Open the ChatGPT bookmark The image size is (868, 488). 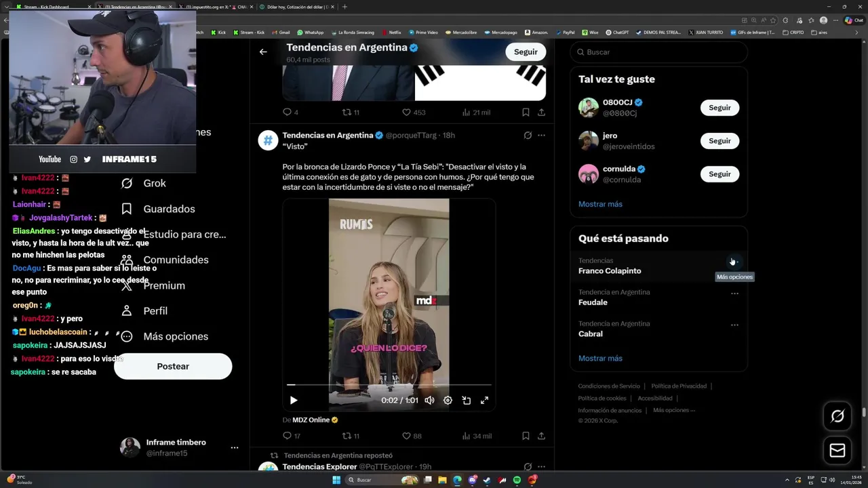coord(617,33)
